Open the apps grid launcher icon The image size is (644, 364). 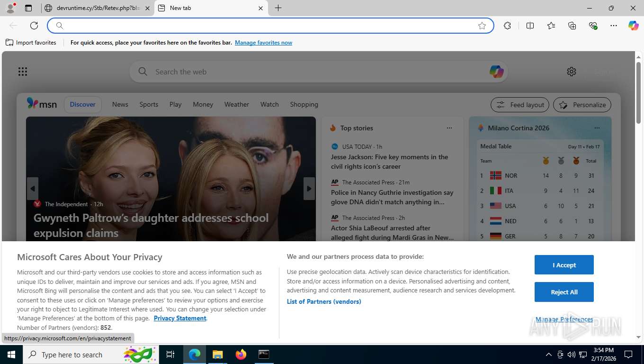point(23,72)
